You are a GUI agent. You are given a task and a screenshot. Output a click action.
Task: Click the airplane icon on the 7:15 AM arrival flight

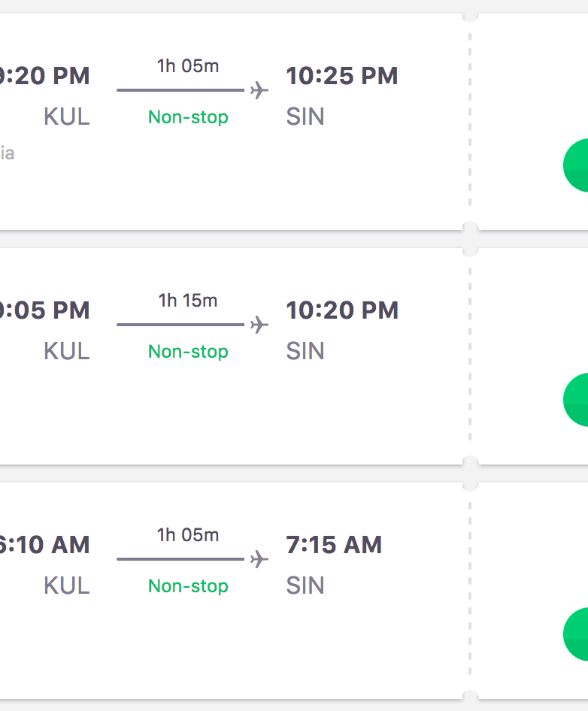(x=259, y=559)
